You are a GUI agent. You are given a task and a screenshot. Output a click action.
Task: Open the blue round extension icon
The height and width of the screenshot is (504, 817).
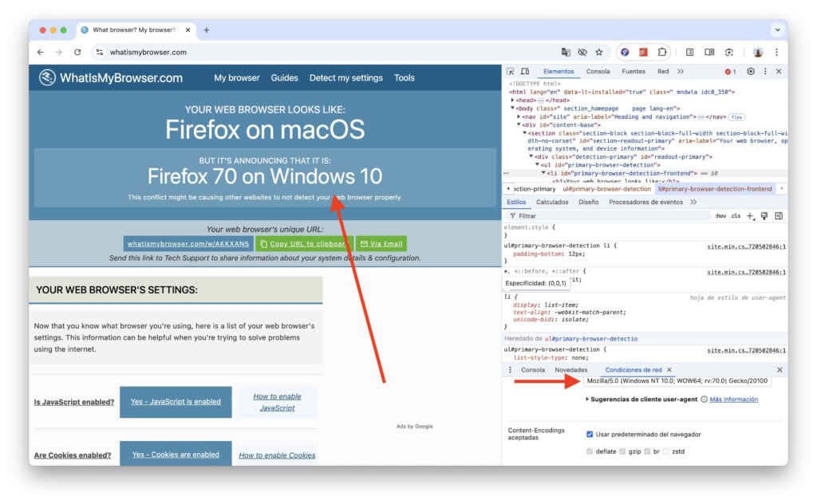tap(625, 52)
